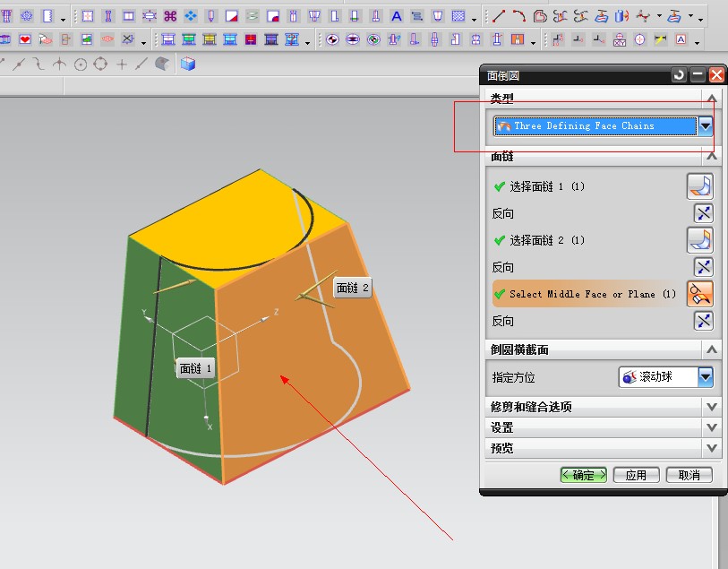The height and width of the screenshot is (569, 728).
Task: Select the Arc curve tool
Action: tap(518, 17)
